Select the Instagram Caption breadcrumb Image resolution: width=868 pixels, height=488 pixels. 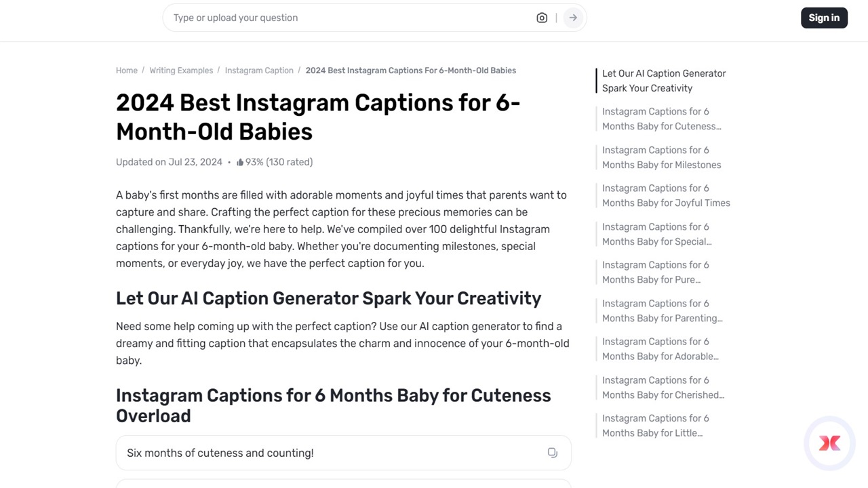point(259,70)
